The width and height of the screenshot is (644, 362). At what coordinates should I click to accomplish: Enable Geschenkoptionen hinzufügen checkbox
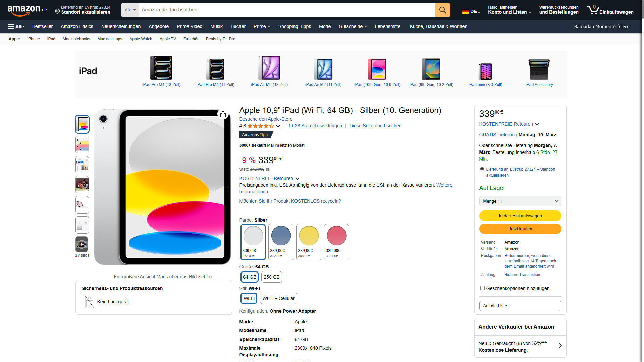pyautogui.click(x=482, y=288)
